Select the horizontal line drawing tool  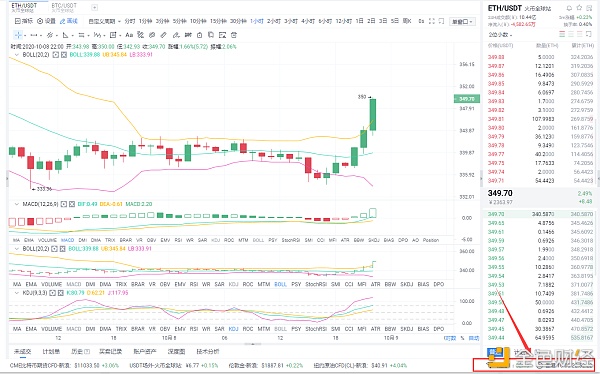point(34,35)
